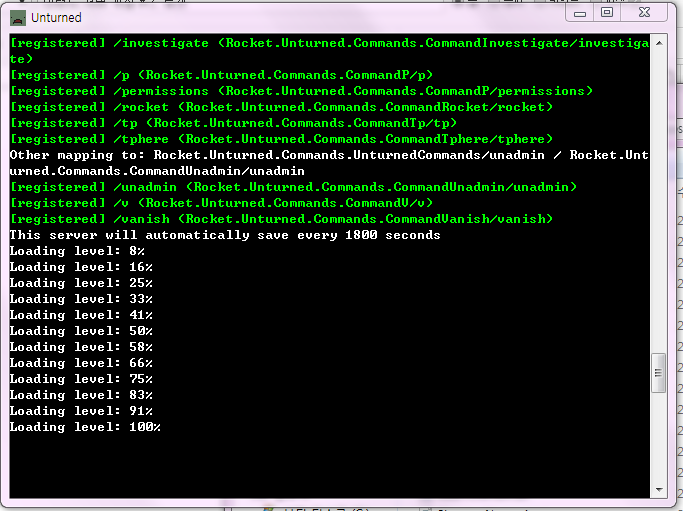
Task: Click the 'Unturned' window title text
Action: click(x=56, y=18)
